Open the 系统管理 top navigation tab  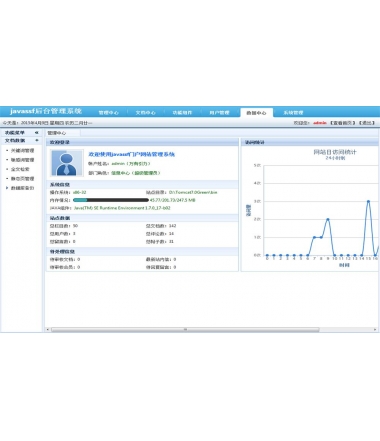[x=293, y=113]
